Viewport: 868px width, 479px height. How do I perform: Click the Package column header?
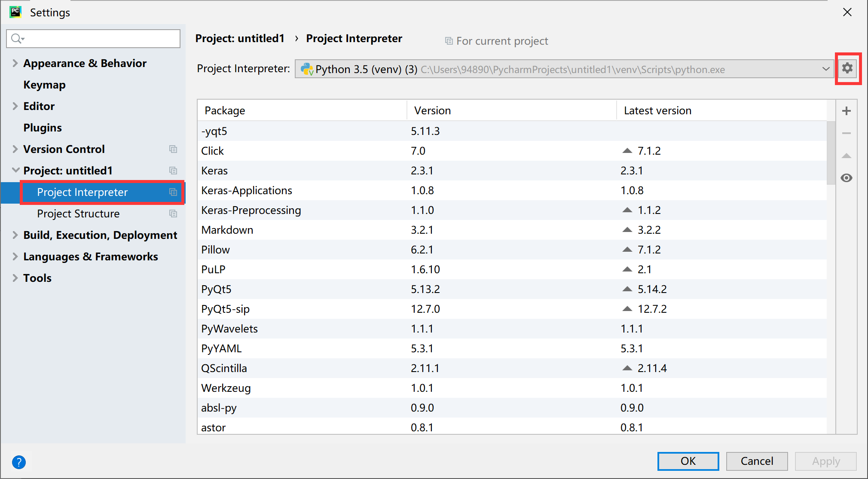(x=302, y=110)
